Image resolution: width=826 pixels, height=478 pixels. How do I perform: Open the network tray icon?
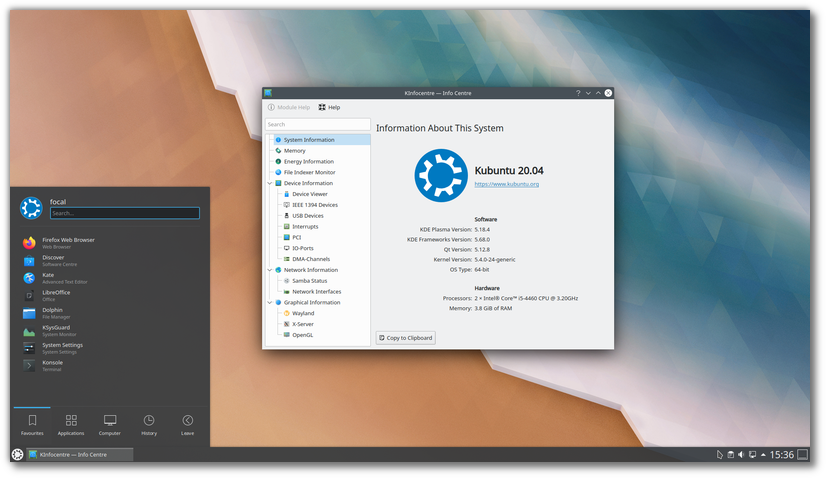[752, 454]
